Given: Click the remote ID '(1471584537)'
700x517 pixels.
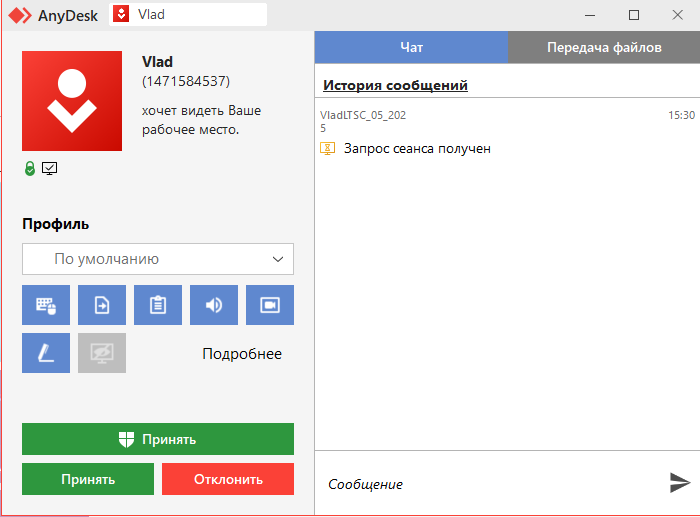Looking at the screenshot, I should (x=186, y=81).
